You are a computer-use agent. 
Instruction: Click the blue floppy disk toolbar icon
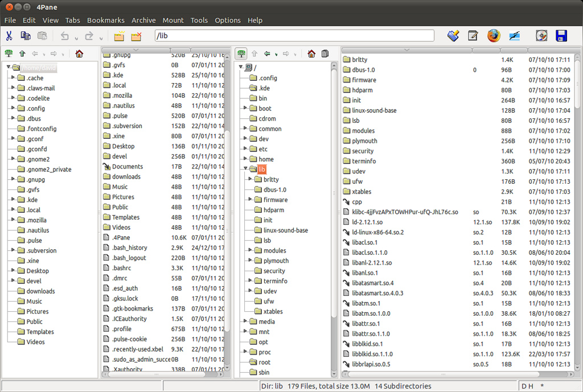(561, 35)
